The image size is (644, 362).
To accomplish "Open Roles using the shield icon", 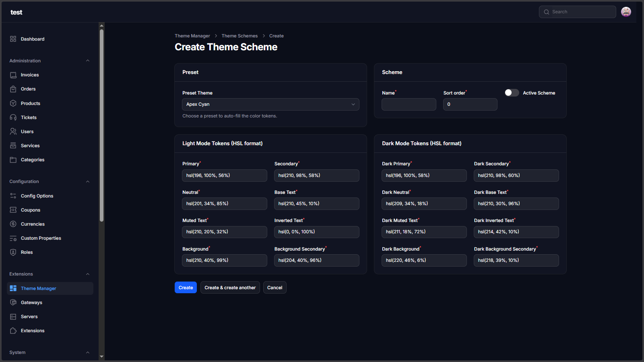I will (13, 252).
